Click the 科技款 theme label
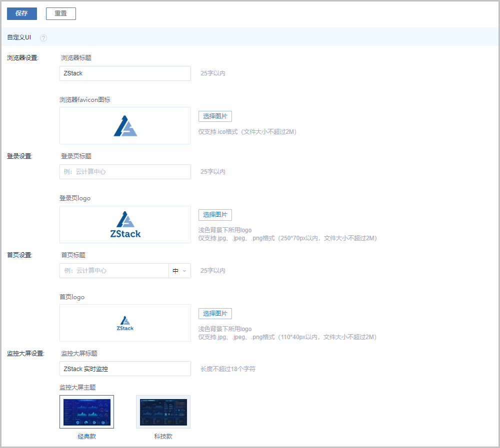The width and height of the screenshot is (500, 448). tap(163, 437)
